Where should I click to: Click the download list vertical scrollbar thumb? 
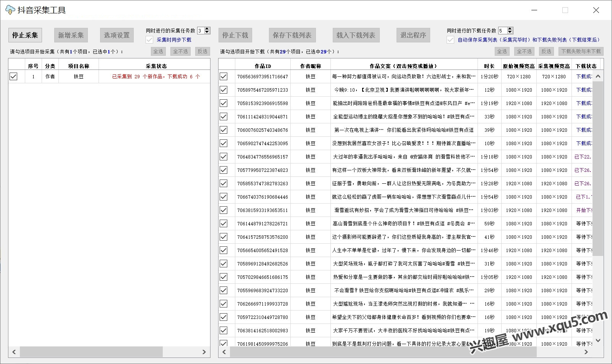(598, 168)
